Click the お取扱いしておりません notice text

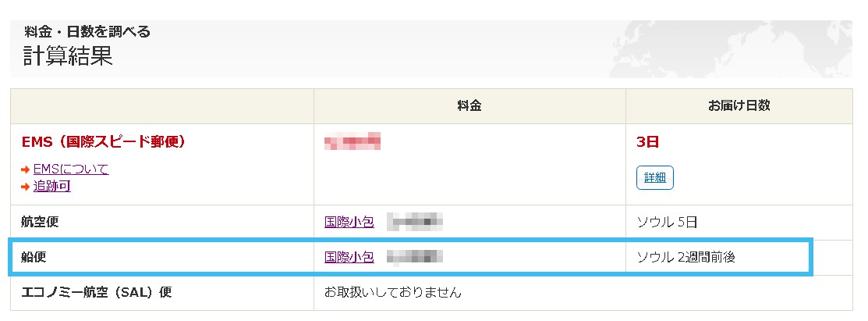tap(393, 293)
